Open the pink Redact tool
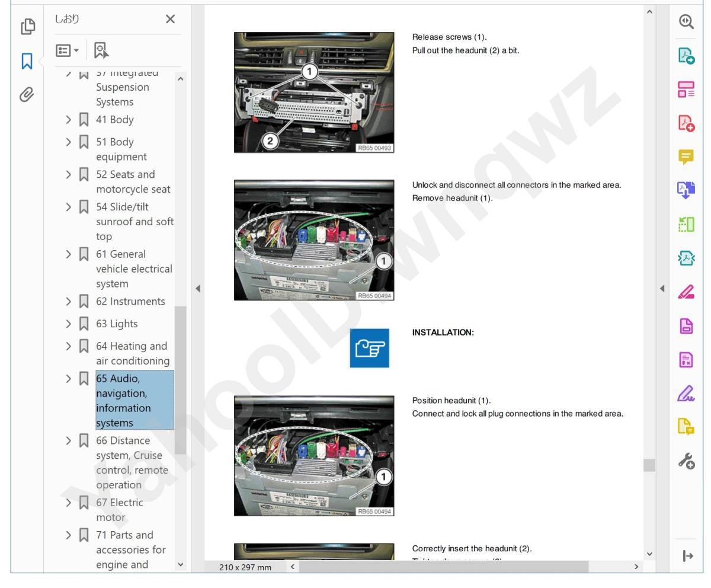This screenshot has width=711, height=588. 686,292
